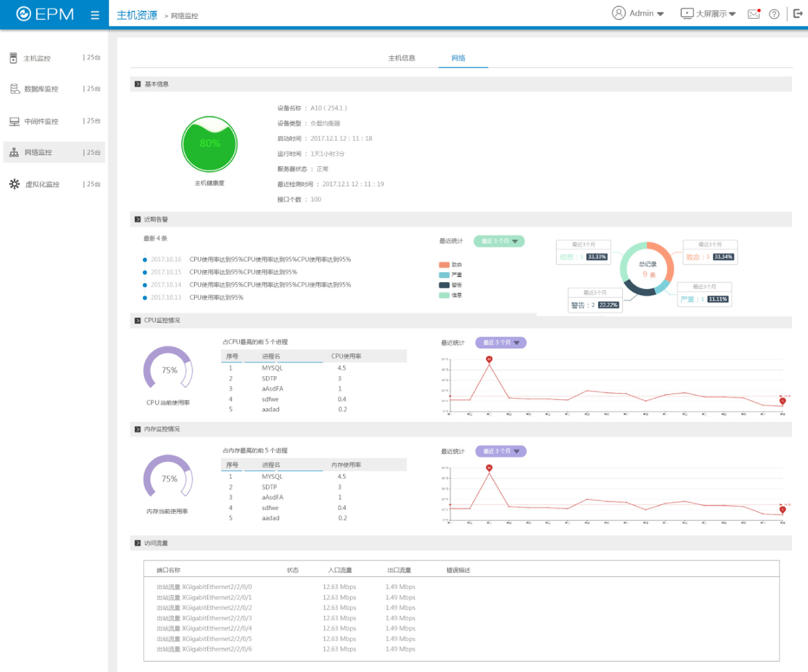The width and height of the screenshot is (808, 672).
Task: Click the 警告 22.22% callout box
Action: [595, 301]
